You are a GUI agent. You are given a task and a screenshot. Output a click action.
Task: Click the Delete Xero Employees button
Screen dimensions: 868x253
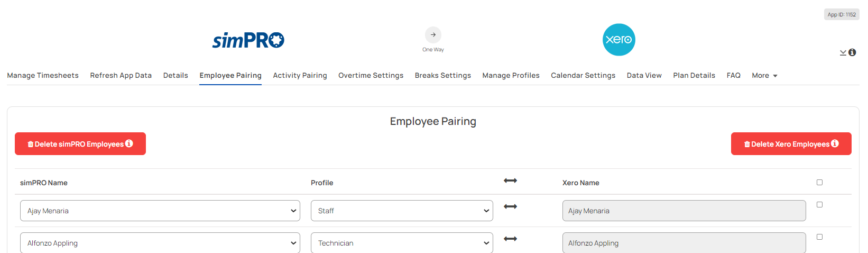(x=791, y=143)
